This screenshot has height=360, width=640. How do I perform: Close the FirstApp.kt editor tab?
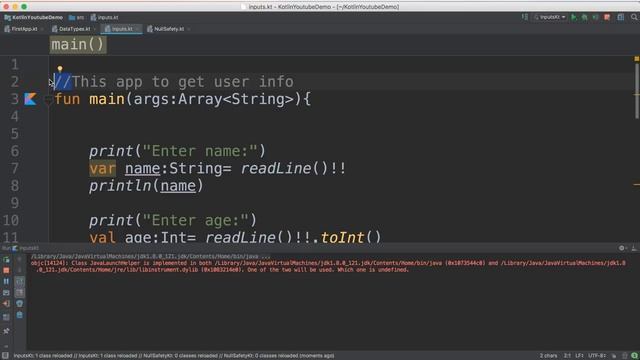(x=42, y=29)
